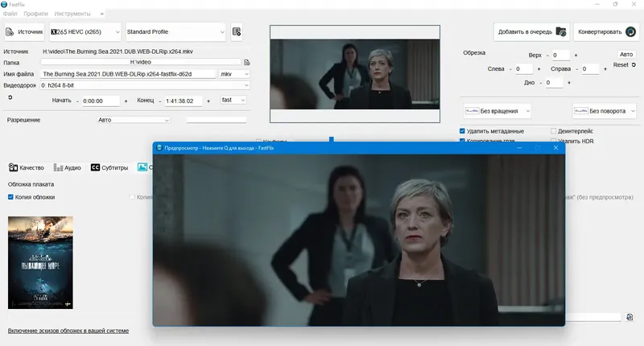Viewport: 644px width, 346px height.
Task: Maximize the Предпросмотр preview window
Action: point(538,148)
